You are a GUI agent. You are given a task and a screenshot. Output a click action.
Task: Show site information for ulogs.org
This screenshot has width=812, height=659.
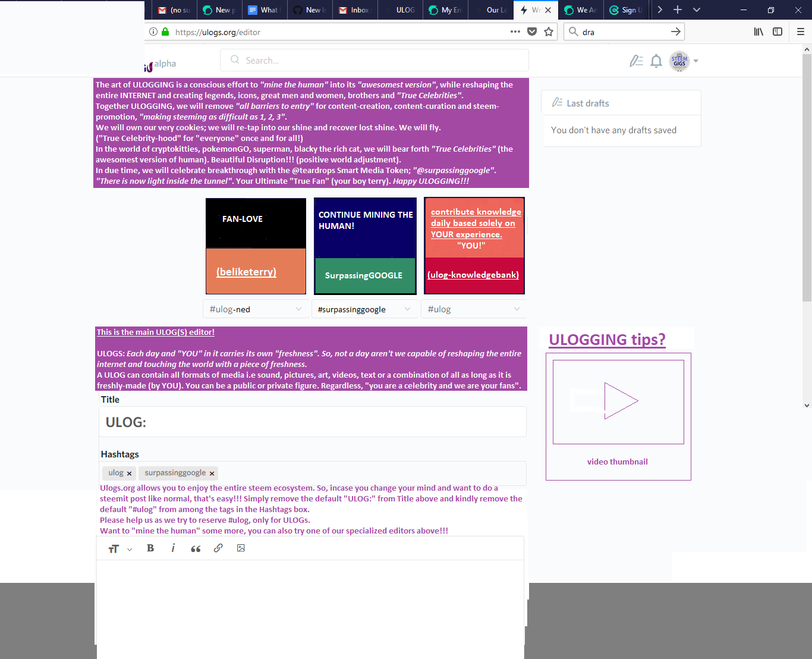coord(153,32)
